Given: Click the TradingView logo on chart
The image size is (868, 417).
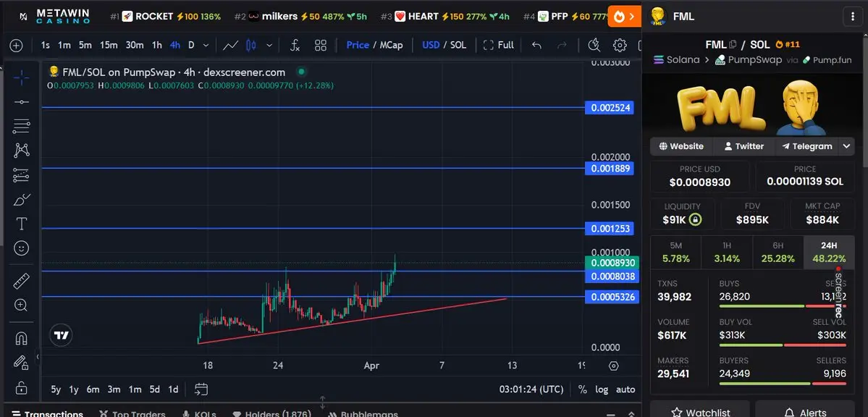Looking at the screenshot, I should (x=62, y=335).
